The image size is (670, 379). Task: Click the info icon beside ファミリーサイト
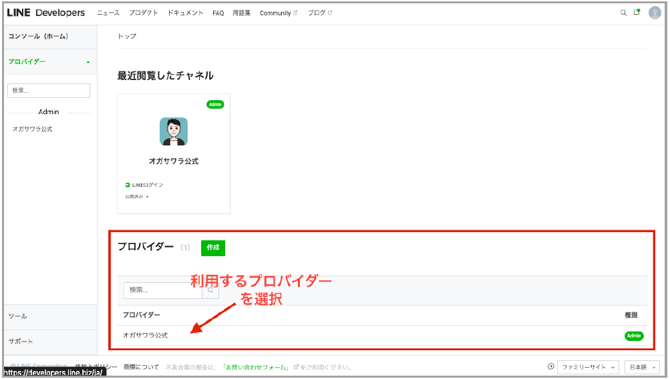coord(551,367)
